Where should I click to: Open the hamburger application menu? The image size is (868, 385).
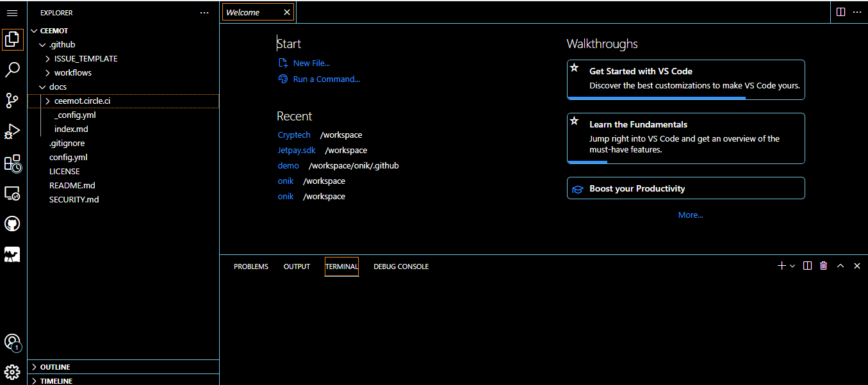pos(12,13)
